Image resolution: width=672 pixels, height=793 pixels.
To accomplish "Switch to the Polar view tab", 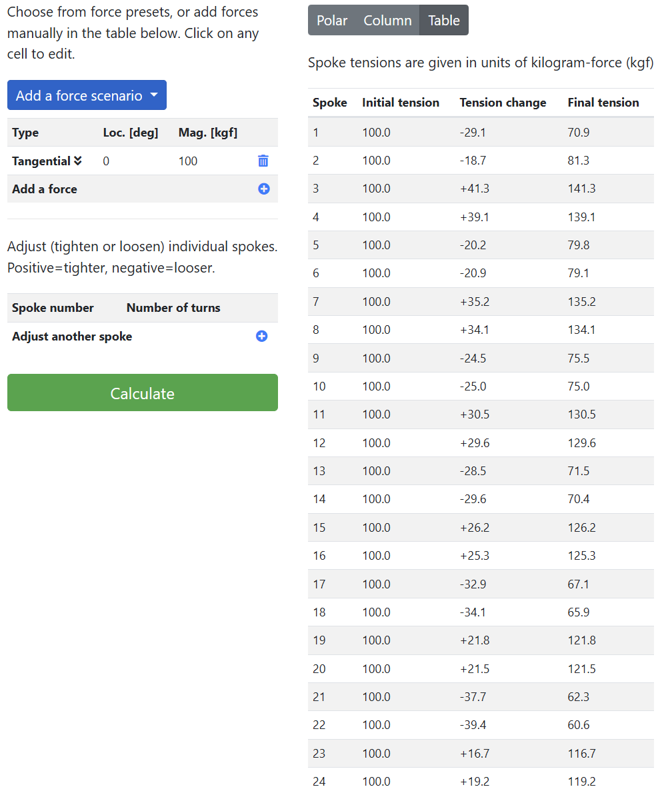I will [332, 21].
